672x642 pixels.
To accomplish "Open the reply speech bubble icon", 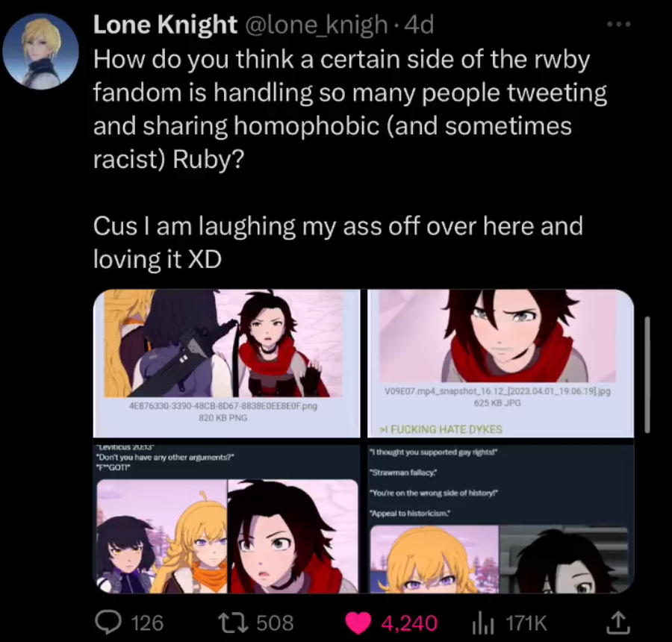I will pos(108,623).
